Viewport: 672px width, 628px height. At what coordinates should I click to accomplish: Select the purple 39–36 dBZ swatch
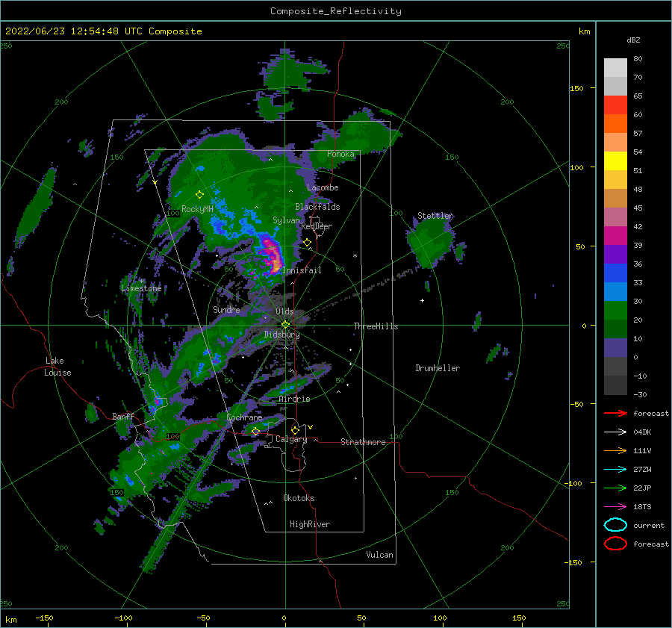[615, 255]
